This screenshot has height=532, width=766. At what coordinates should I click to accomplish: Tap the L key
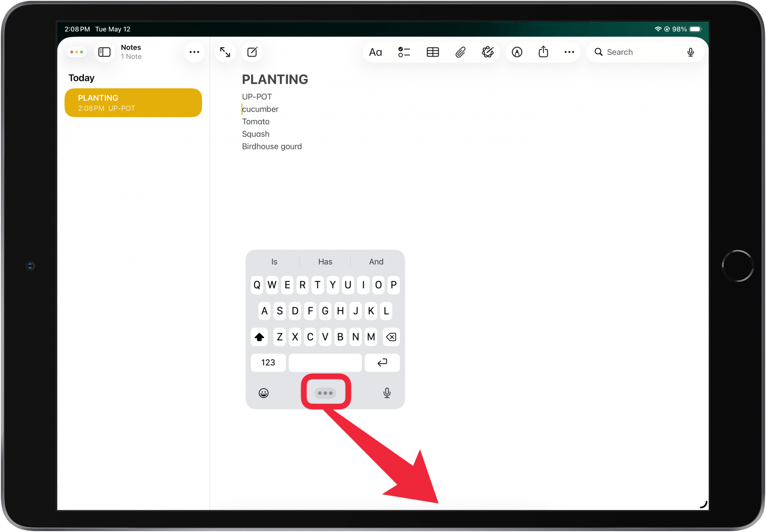pyautogui.click(x=386, y=311)
